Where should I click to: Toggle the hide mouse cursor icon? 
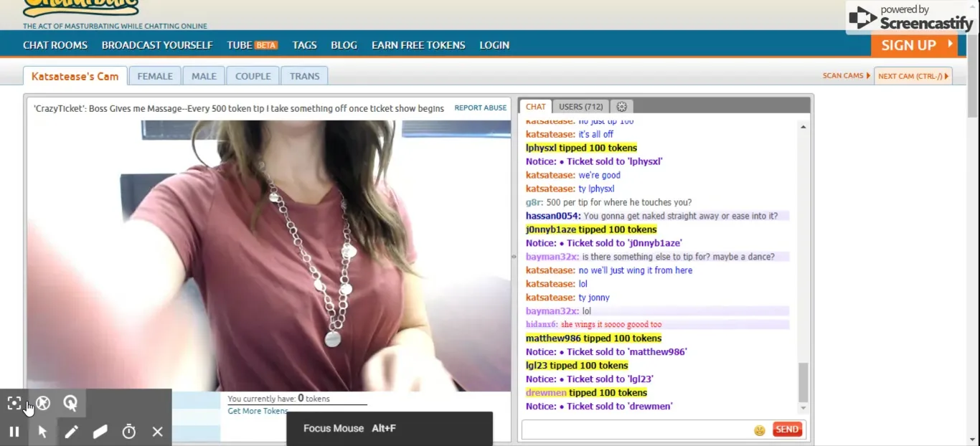tap(43, 403)
